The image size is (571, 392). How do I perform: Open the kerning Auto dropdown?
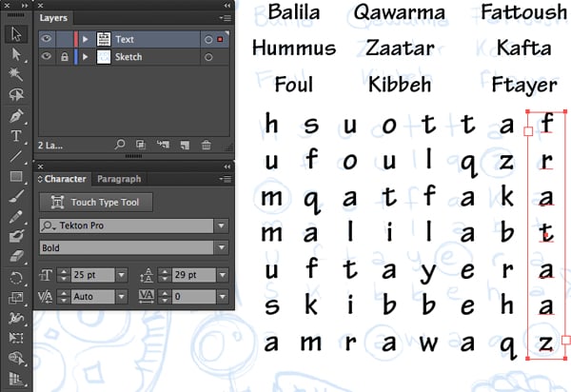tap(122, 297)
